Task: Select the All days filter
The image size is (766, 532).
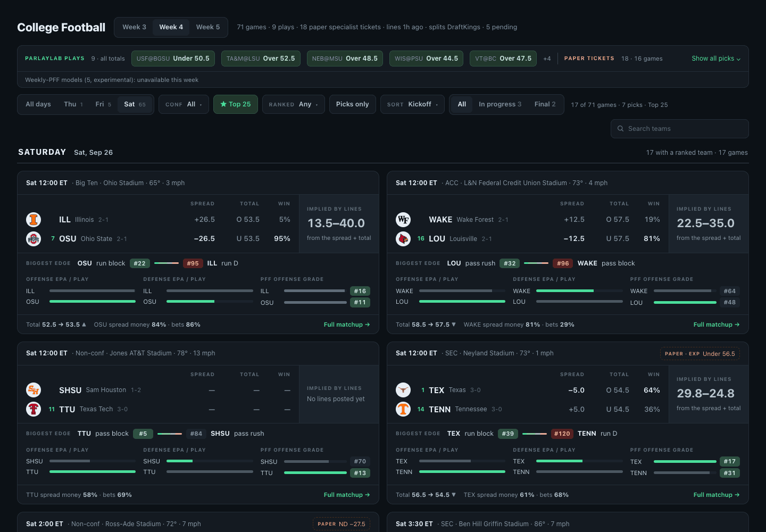Action: tap(38, 104)
